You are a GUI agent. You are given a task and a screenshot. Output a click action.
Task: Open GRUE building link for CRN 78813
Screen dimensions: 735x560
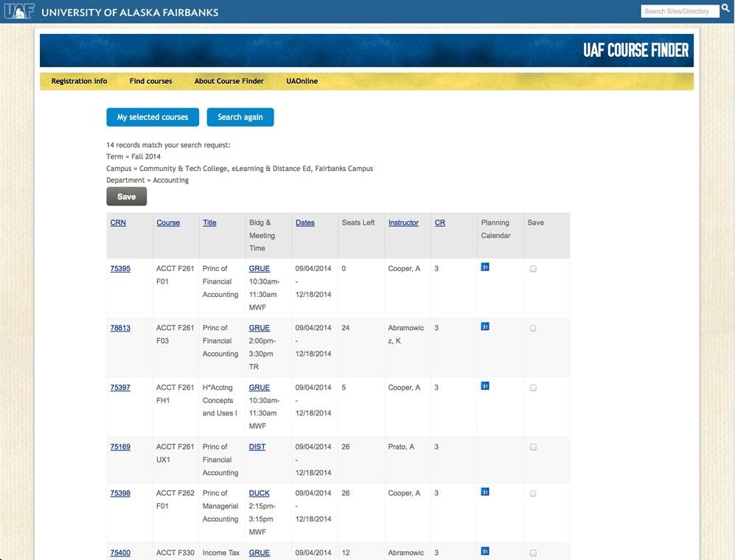click(x=259, y=328)
